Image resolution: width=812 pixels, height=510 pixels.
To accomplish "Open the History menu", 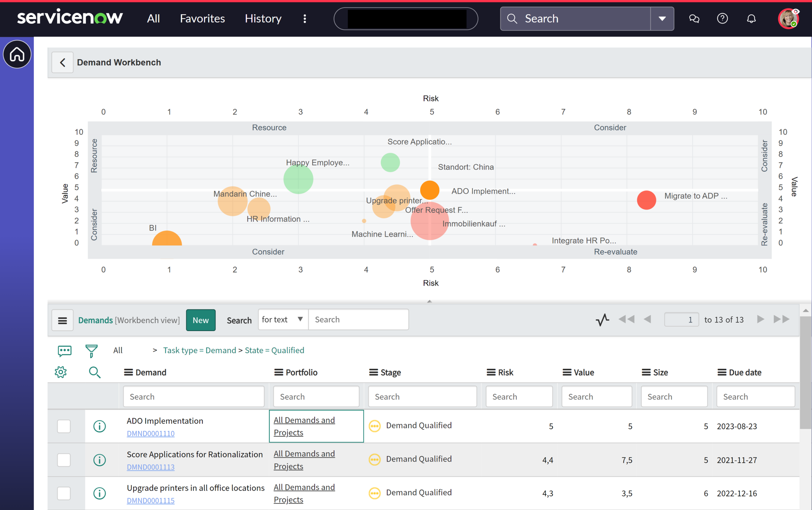I will pyautogui.click(x=263, y=18).
